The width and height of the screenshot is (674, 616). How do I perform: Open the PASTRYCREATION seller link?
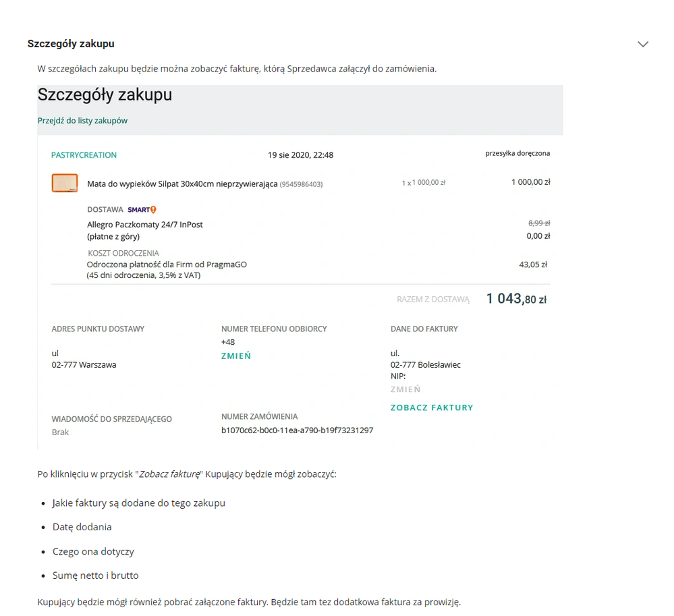(x=84, y=155)
